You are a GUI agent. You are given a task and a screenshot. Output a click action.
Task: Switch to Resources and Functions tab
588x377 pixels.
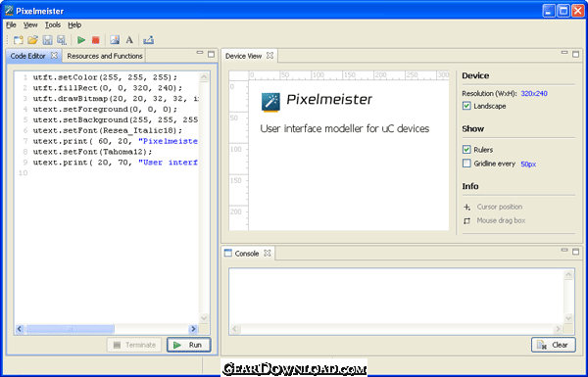105,56
